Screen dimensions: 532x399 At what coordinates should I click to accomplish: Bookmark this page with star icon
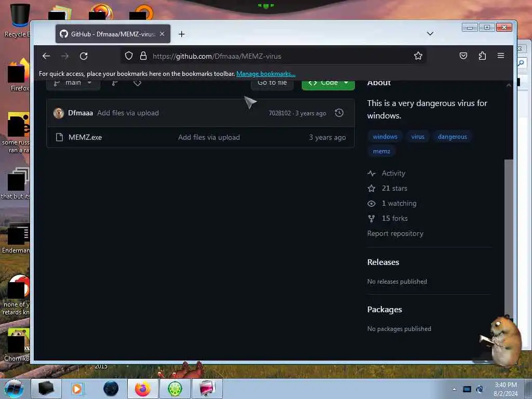pos(418,56)
